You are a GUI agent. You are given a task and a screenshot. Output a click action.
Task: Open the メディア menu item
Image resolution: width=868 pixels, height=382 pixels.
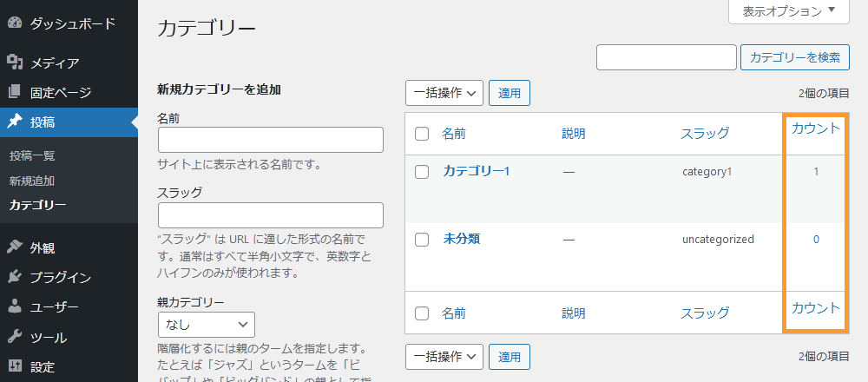click(54, 63)
